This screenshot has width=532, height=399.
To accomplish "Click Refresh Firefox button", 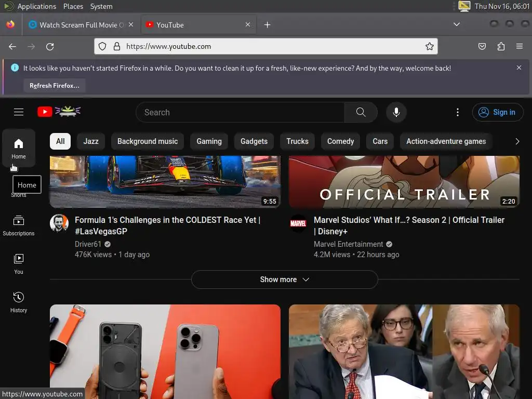I will [54, 86].
